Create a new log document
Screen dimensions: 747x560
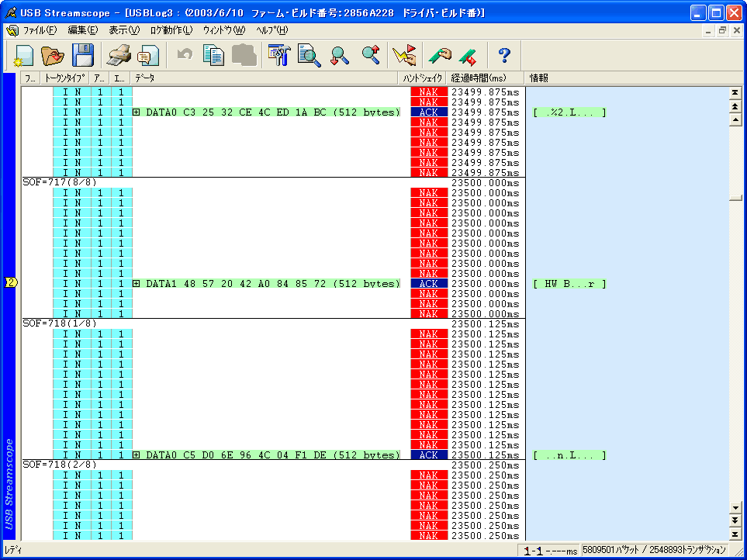[x=22, y=56]
